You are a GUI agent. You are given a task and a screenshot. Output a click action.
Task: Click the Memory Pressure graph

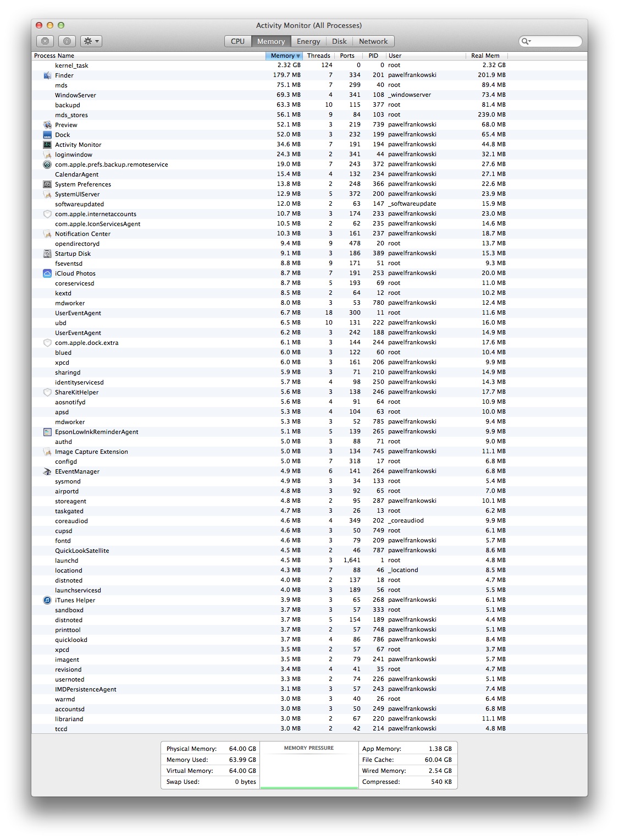[309, 765]
